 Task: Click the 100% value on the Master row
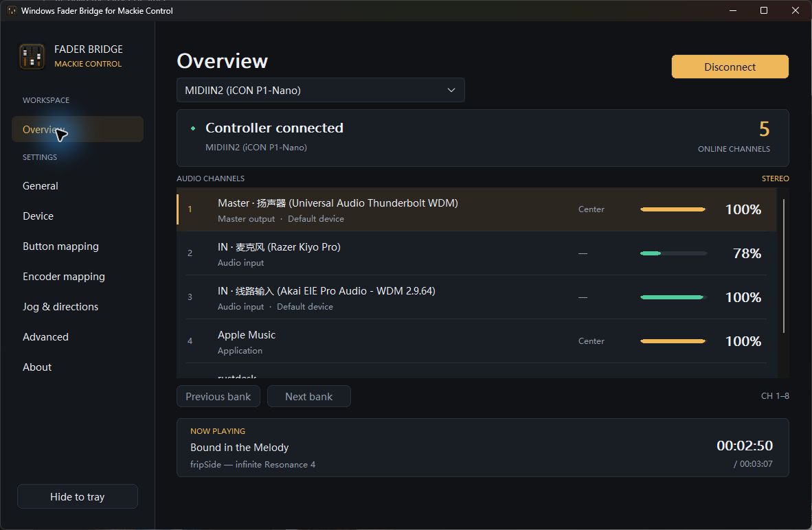pyautogui.click(x=743, y=209)
